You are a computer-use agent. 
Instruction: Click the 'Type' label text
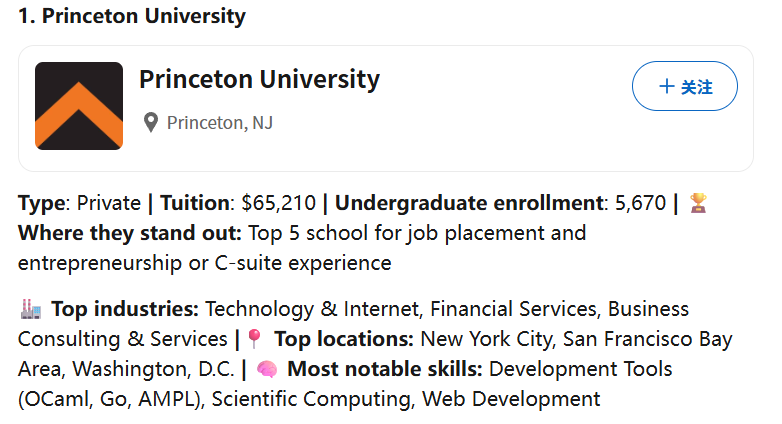coord(42,204)
